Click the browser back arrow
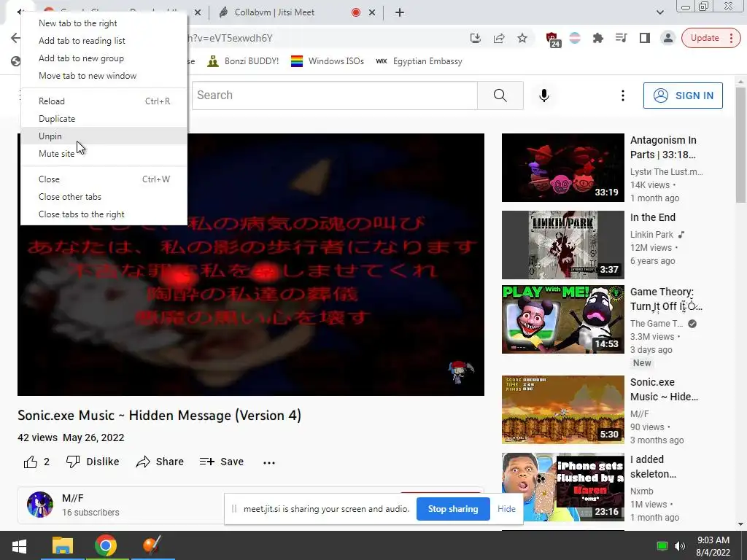 (15, 38)
